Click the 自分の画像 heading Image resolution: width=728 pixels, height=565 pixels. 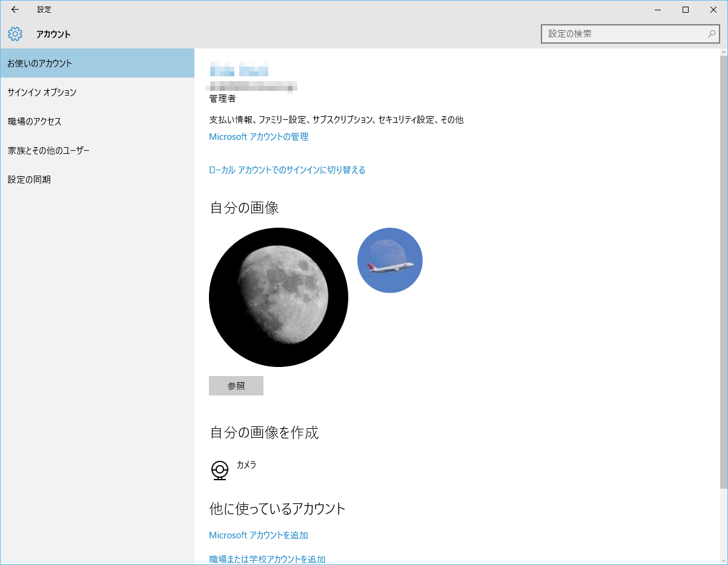pos(244,208)
